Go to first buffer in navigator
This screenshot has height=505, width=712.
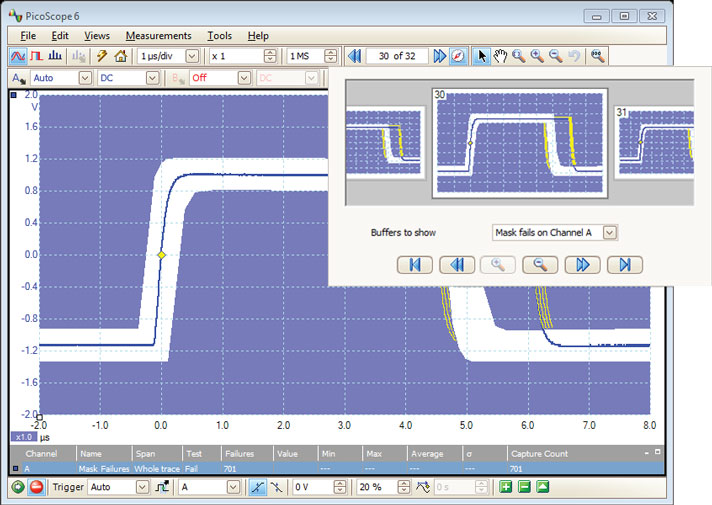(x=414, y=265)
